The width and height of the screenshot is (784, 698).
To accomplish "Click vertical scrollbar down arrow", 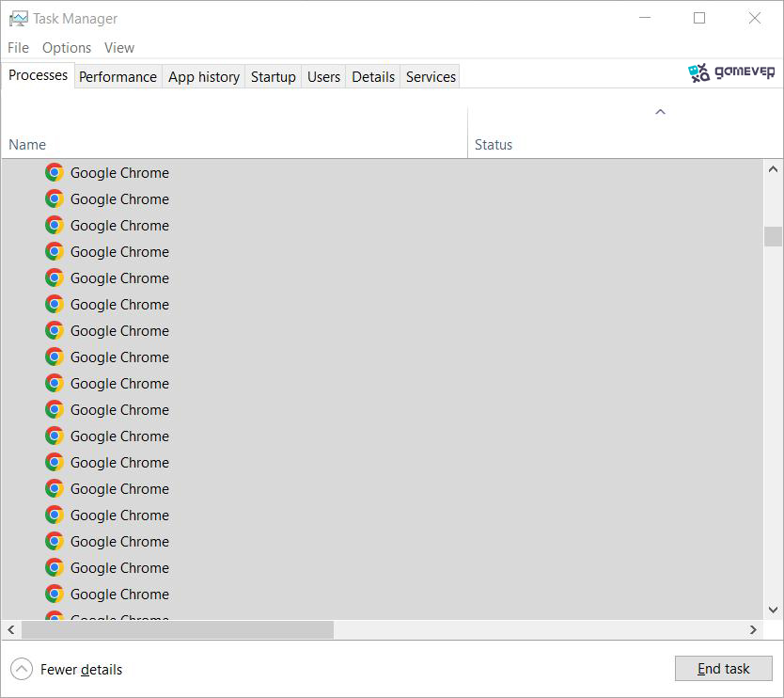I will pyautogui.click(x=773, y=610).
